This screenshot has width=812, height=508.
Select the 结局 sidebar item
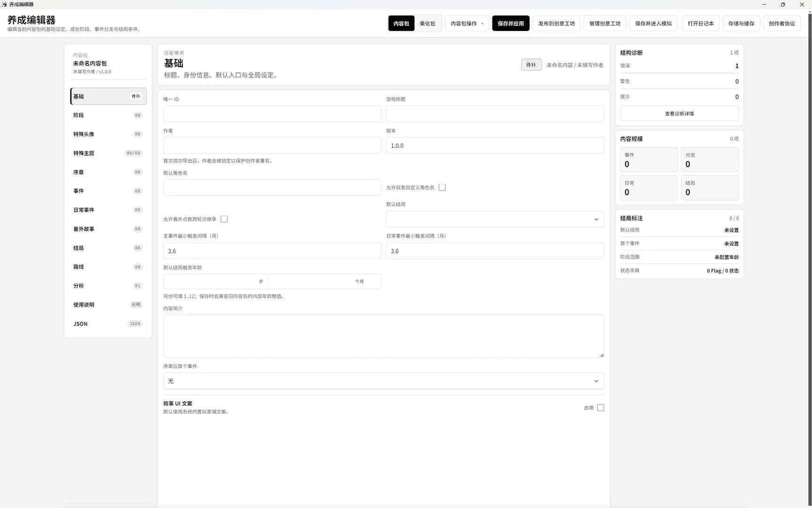click(x=108, y=248)
